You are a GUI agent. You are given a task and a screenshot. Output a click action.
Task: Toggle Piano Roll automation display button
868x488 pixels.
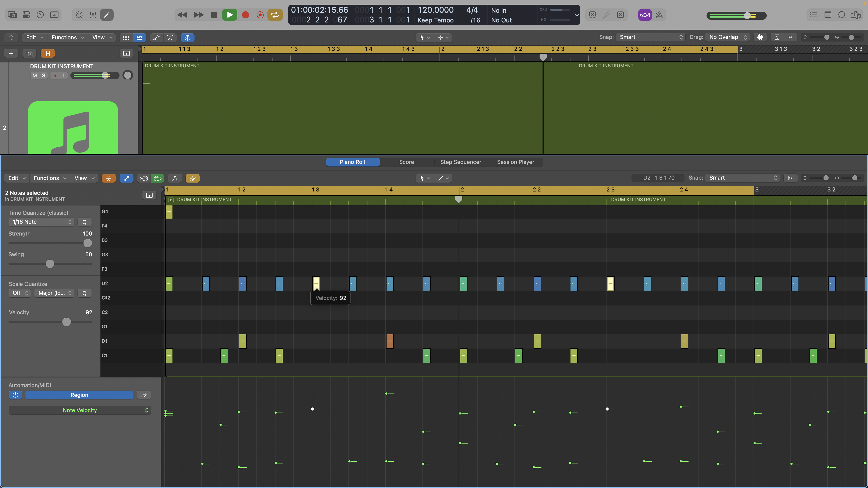pyautogui.click(x=126, y=178)
